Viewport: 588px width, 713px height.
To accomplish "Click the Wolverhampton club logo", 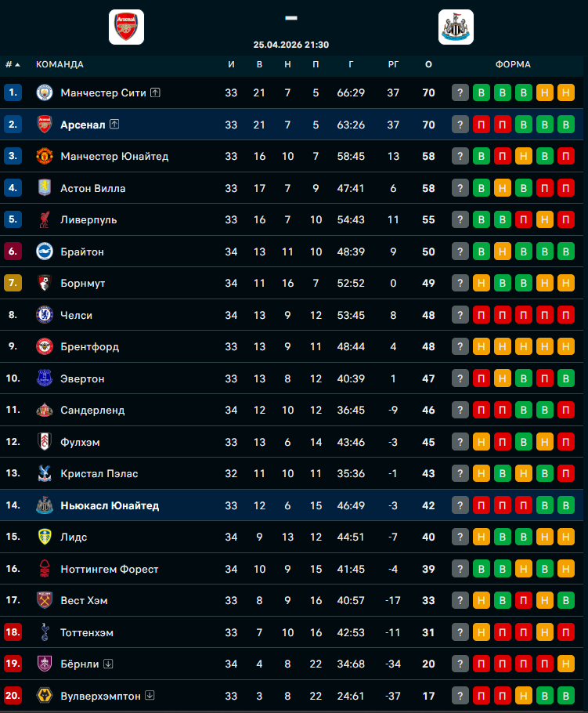I will click(x=44, y=696).
